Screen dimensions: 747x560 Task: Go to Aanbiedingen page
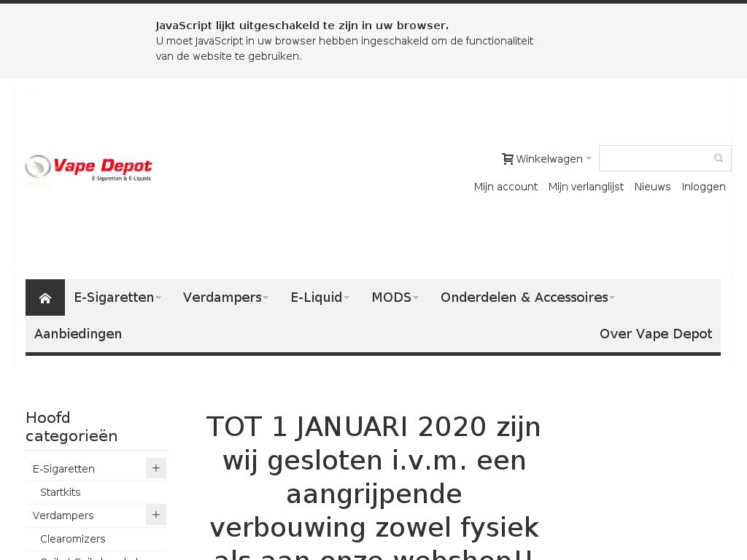click(78, 334)
